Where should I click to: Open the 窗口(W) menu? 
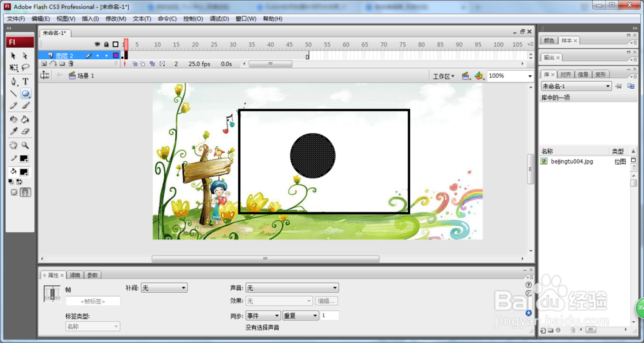point(246,19)
